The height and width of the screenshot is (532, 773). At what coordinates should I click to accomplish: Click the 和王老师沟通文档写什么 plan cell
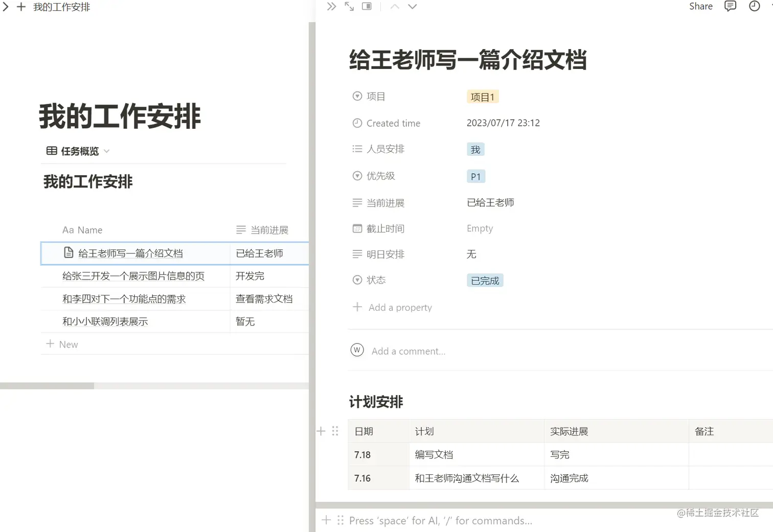point(477,478)
